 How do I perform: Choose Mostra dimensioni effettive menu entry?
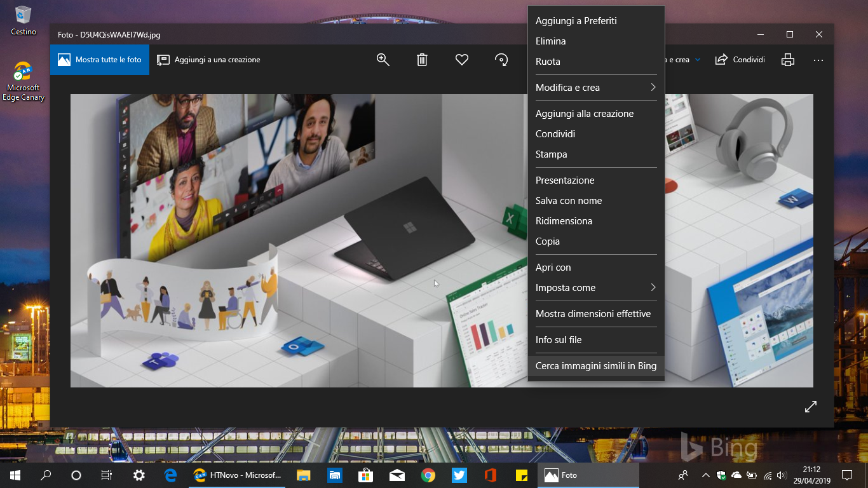[596, 314]
